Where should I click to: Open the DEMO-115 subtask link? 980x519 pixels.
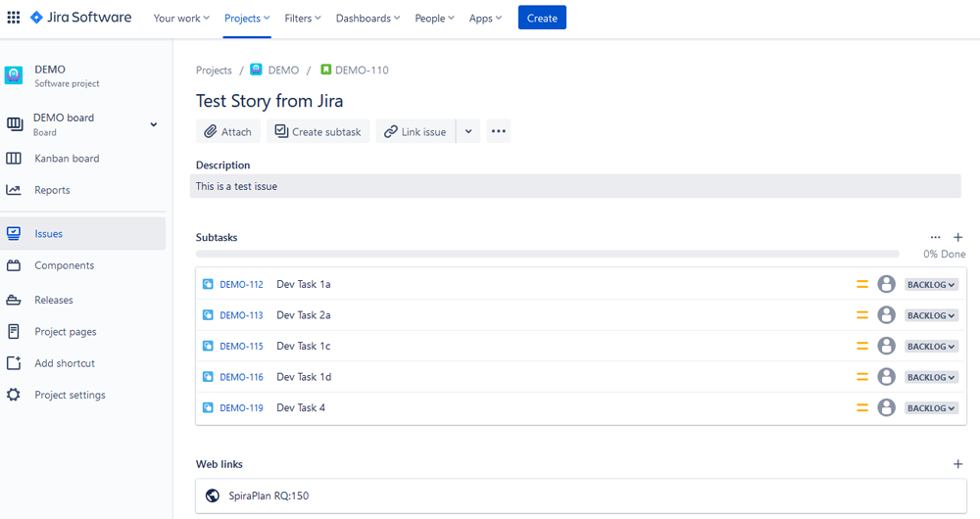pyautogui.click(x=241, y=347)
